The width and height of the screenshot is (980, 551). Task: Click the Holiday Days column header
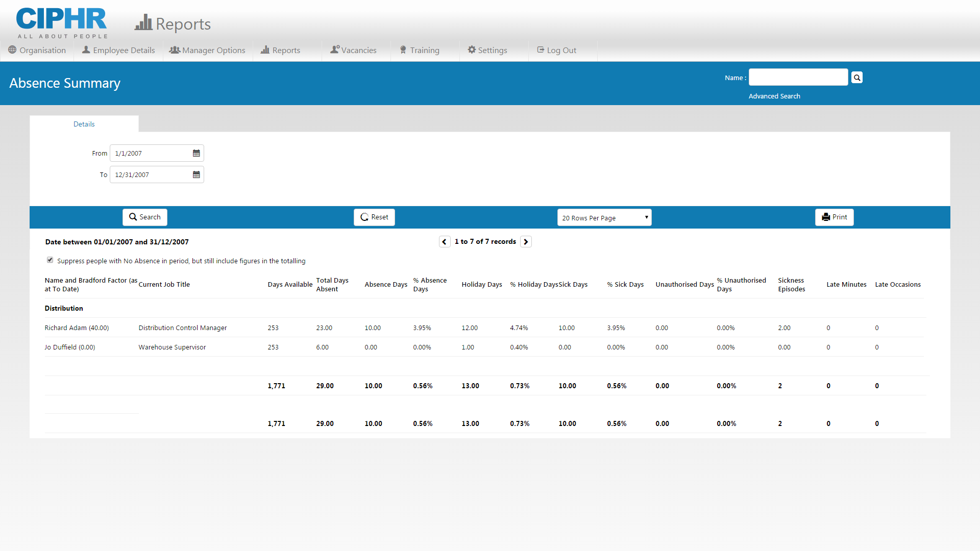point(482,285)
